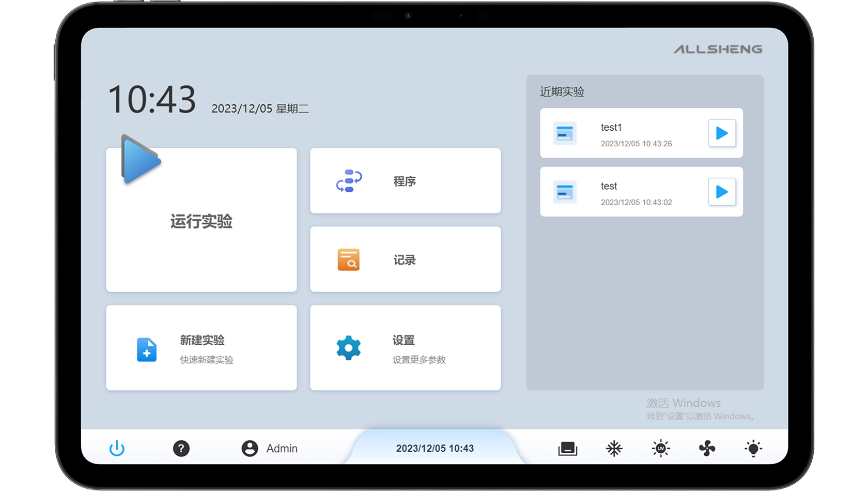Image resolution: width=868 pixels, height=491 pixels.
Task: Click the tray eject icon in status bar
Action: 567,448
